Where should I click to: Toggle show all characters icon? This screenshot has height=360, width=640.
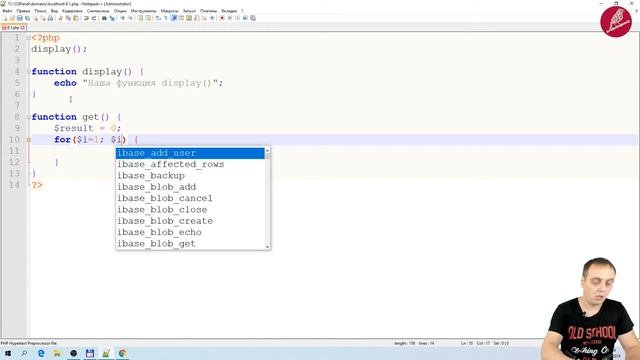166,18
